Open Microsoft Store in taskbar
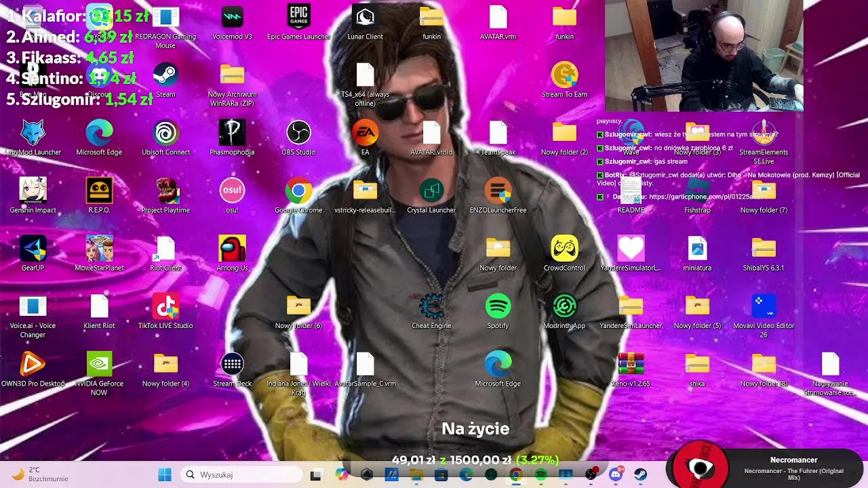Image resolution: width=868 pixels, height=488 pixels. [441, 474]
